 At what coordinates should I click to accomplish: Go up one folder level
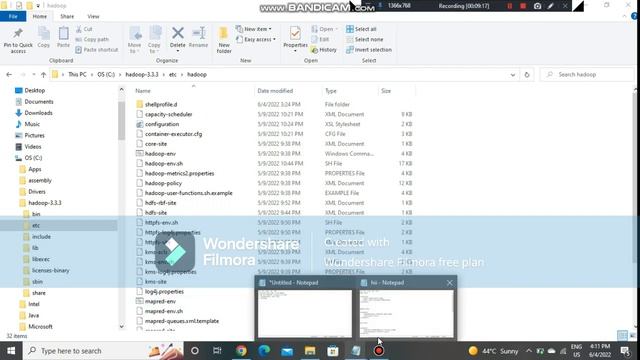point(43,75)
